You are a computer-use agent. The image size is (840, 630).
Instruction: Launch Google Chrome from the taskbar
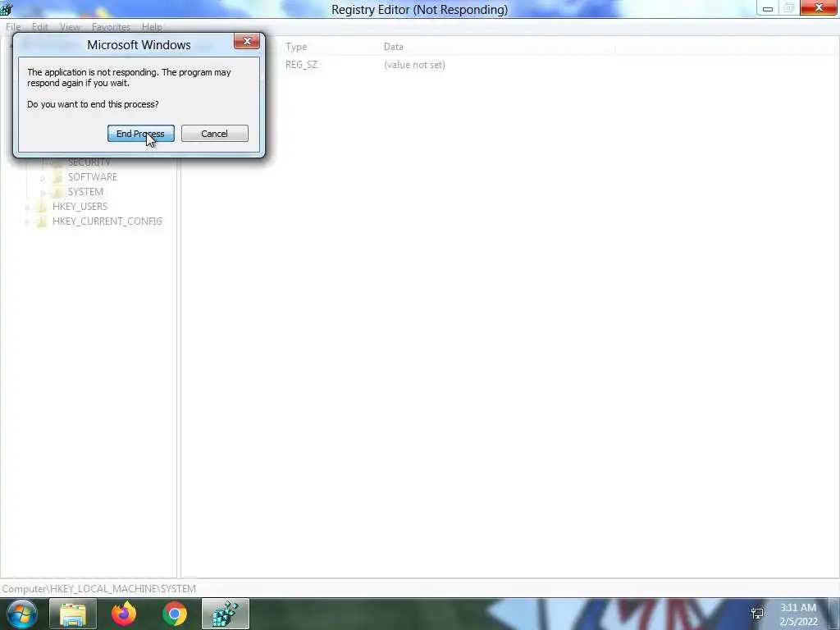pyautogui.click(x=175, y=614)
